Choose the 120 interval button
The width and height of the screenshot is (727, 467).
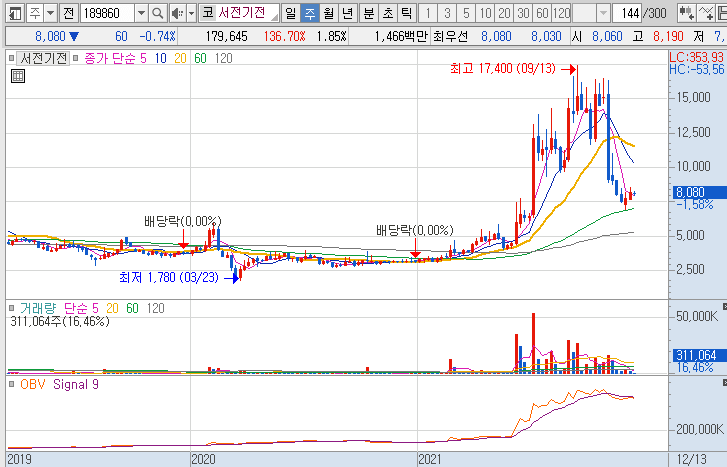pos(561,13)
